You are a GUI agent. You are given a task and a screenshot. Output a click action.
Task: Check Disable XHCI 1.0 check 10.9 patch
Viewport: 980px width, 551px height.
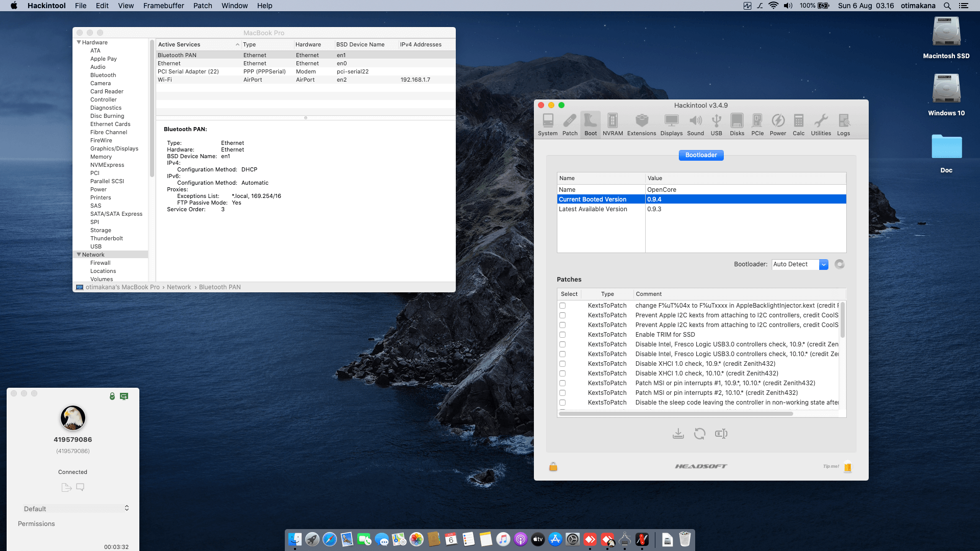tap(562, 364)
